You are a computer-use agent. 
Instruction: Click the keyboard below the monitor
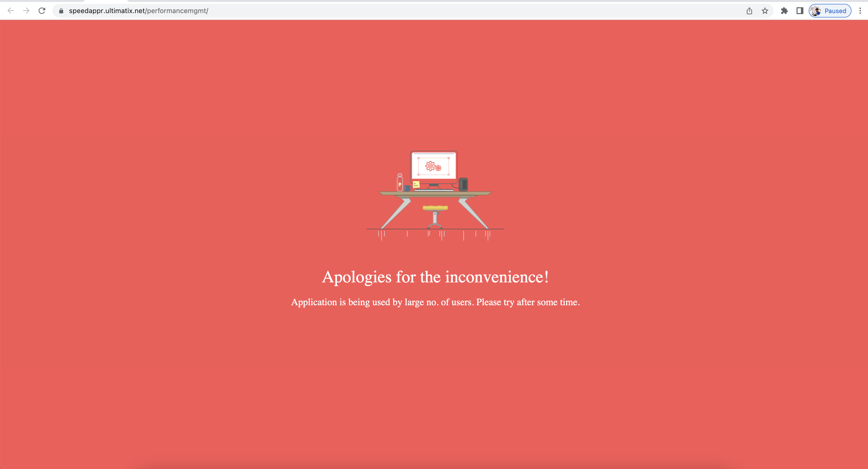point(434,190)
